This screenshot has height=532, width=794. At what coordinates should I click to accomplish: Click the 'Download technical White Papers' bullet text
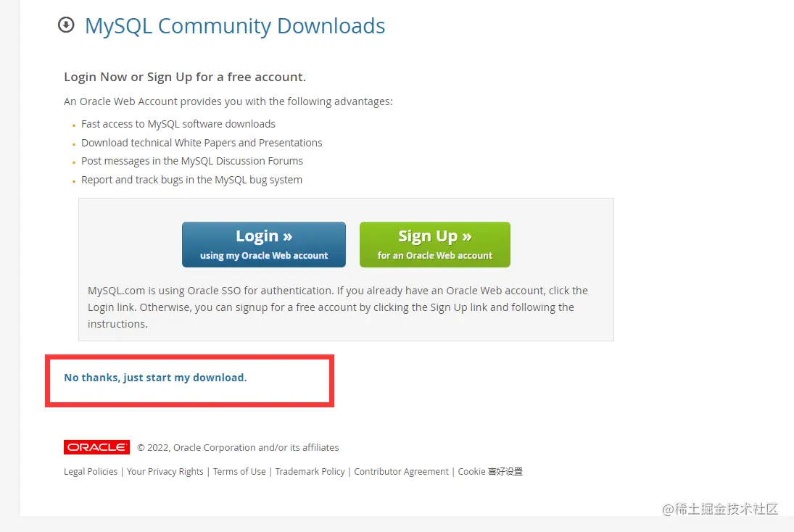(x=202, y=143)
